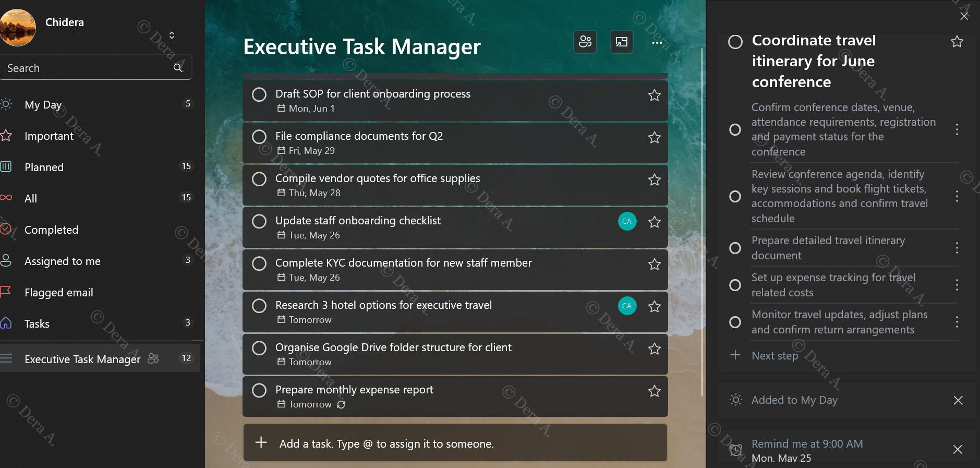The height and width of the screenshot is (468, 980).
Task: Open the Planned list
Action: point(99,167)
